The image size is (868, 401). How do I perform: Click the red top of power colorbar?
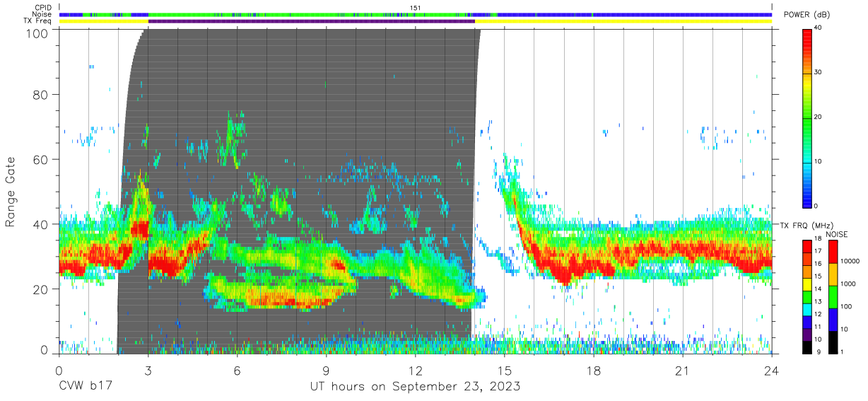click(x=809, y=35)
